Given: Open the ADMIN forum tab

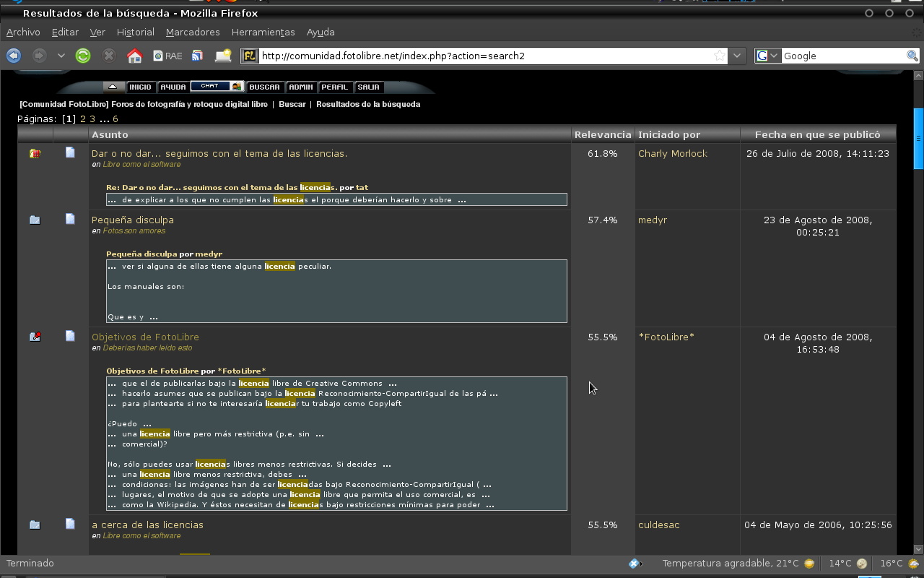Looking at the screenshot, I should coord(301,87).
